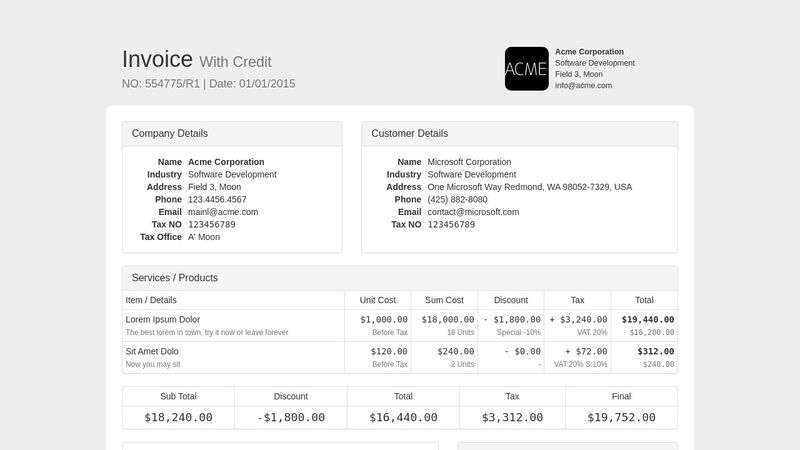Click row total $312.00
This screenshot has width=800, height=450.
[x=656, y=352]
